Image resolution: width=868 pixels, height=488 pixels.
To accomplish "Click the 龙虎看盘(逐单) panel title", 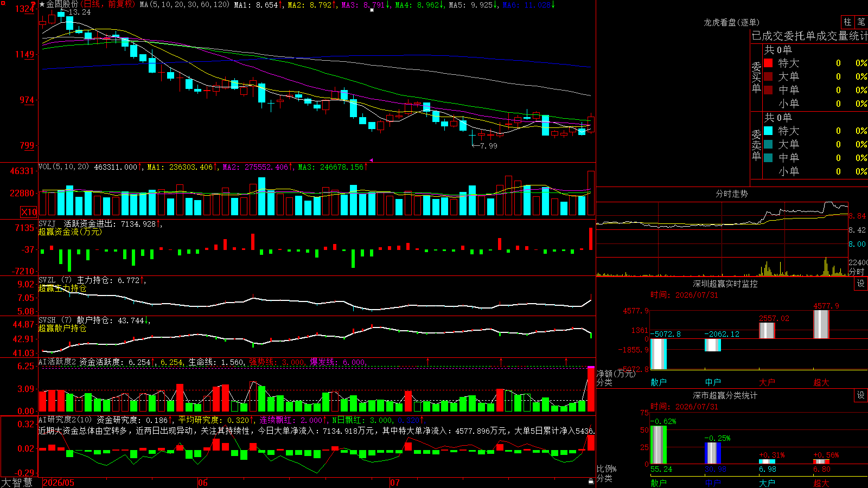I will click(x=732, y=22).
